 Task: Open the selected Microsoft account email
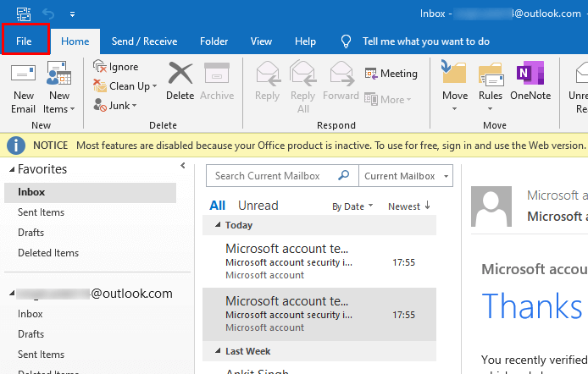click(319, 314)
